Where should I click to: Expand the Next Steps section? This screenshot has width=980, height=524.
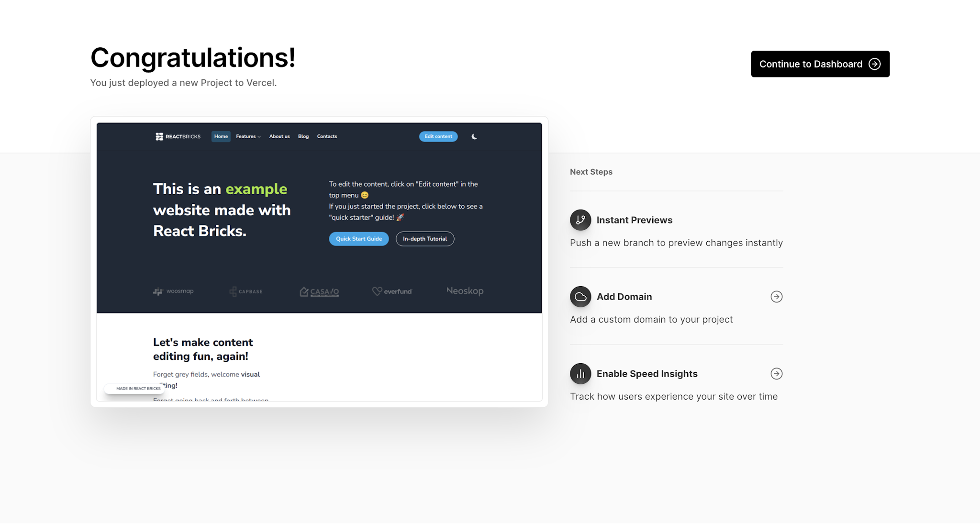(x=591, y=172)
